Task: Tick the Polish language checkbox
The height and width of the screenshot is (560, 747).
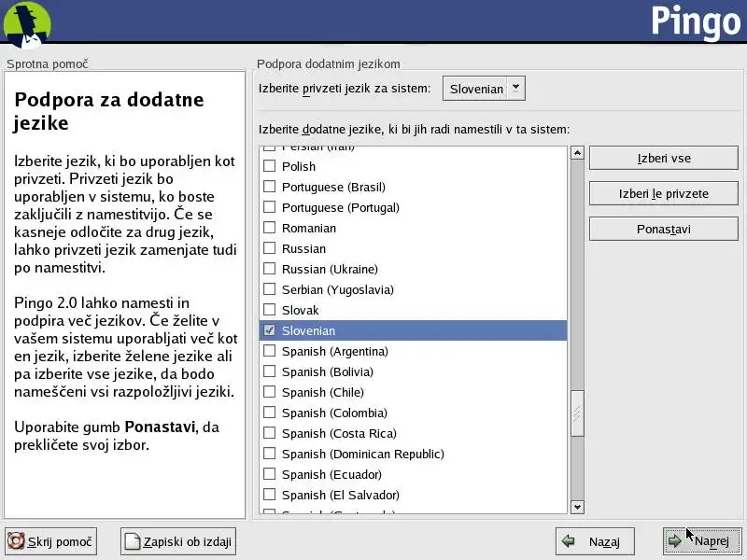Action: point(269,166)
